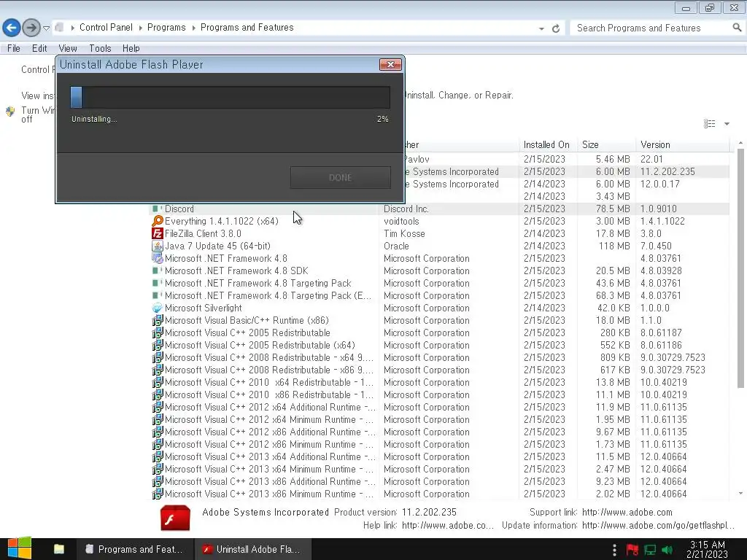747x560 pixels.
Task: Click the volume speaker tray icon
Action: click(667, 550)
